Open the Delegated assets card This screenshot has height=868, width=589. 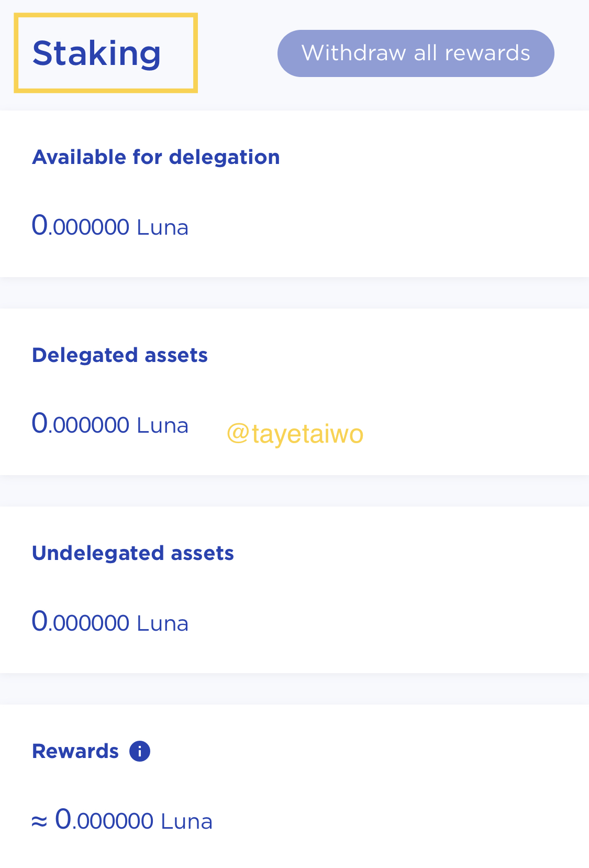(x=294, y=392)
